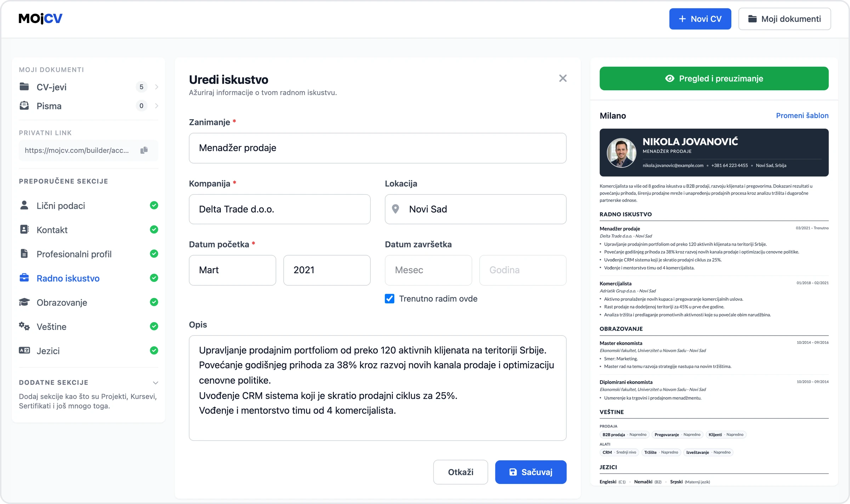Viewport: 850px width, 504px height.
Task: Collapse the Dodatne sekcije section
Action: coord(155,383)
